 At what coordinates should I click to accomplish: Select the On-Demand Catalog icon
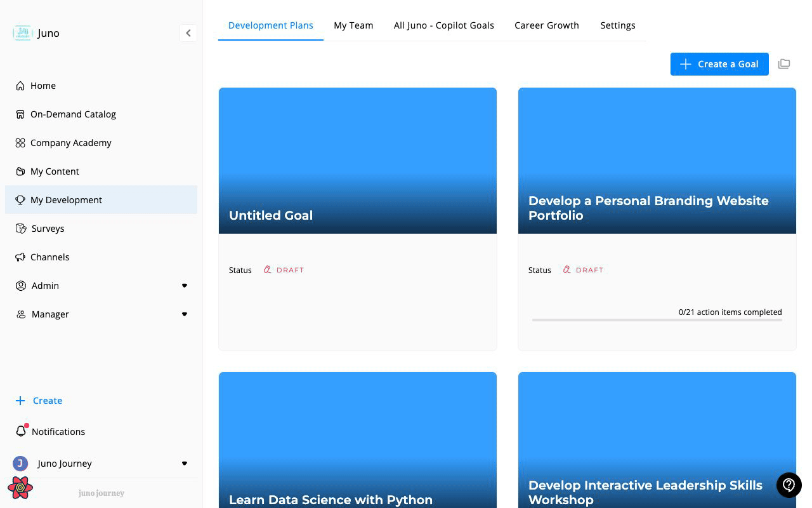21,114
